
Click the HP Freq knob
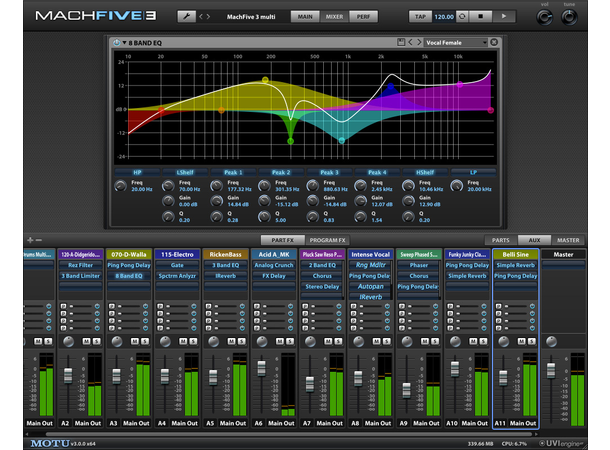pos(121,186)
